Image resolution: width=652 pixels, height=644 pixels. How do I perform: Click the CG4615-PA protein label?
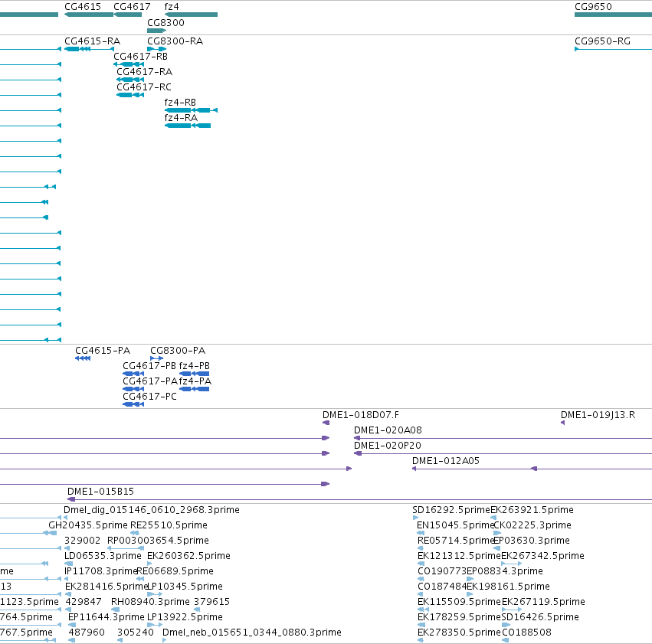pyautogui.click(x=103, y=351)
